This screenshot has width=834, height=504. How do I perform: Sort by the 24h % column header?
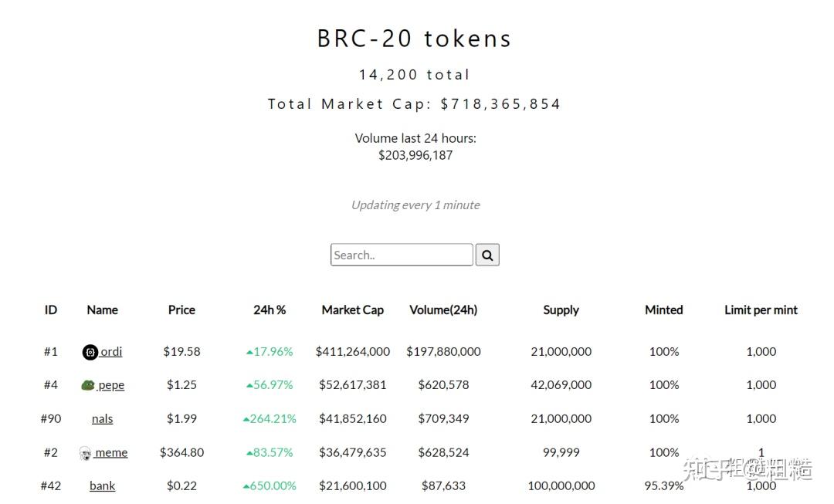270,310
